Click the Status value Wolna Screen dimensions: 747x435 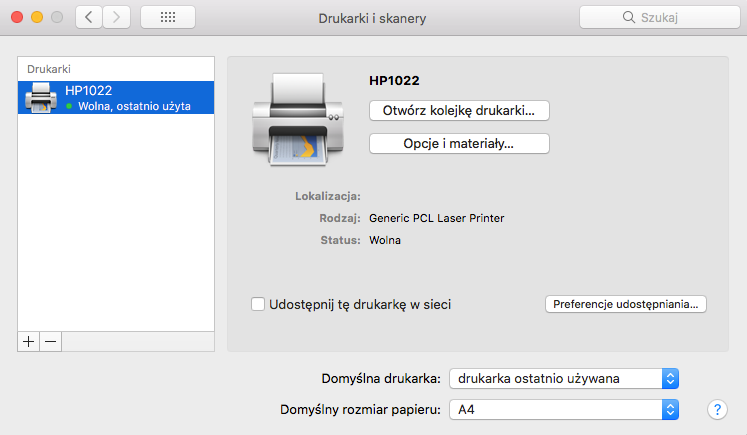coord(385,240)
